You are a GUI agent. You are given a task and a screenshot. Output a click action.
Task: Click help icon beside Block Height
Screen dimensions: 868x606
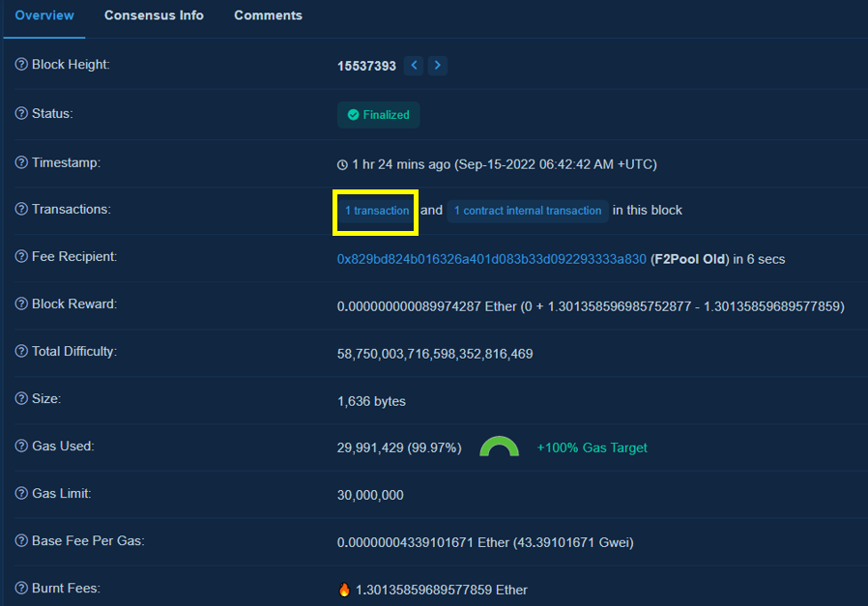(x=21, y=64)
